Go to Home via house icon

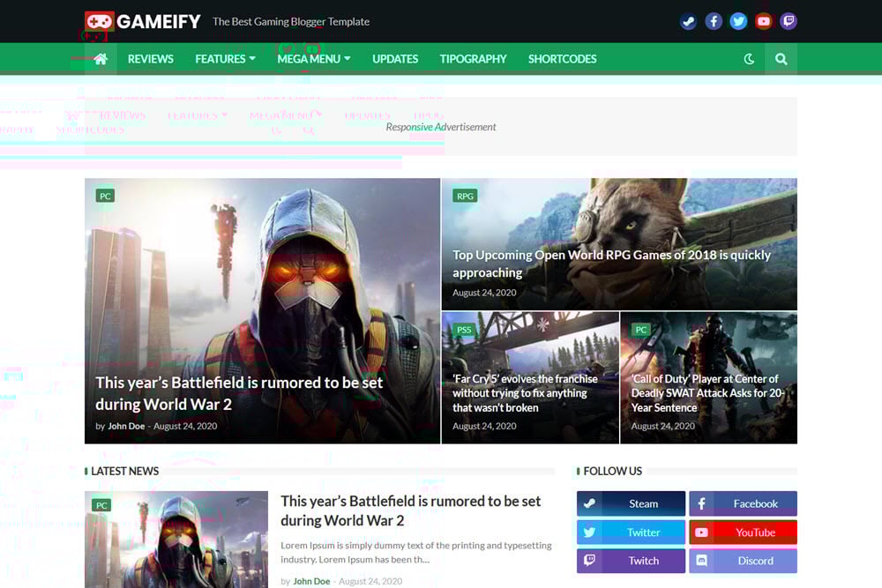click(x=101, y=59)
